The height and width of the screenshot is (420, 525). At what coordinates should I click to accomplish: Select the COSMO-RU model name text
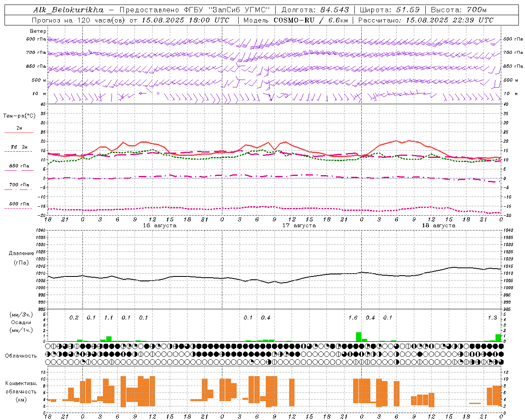294,20
